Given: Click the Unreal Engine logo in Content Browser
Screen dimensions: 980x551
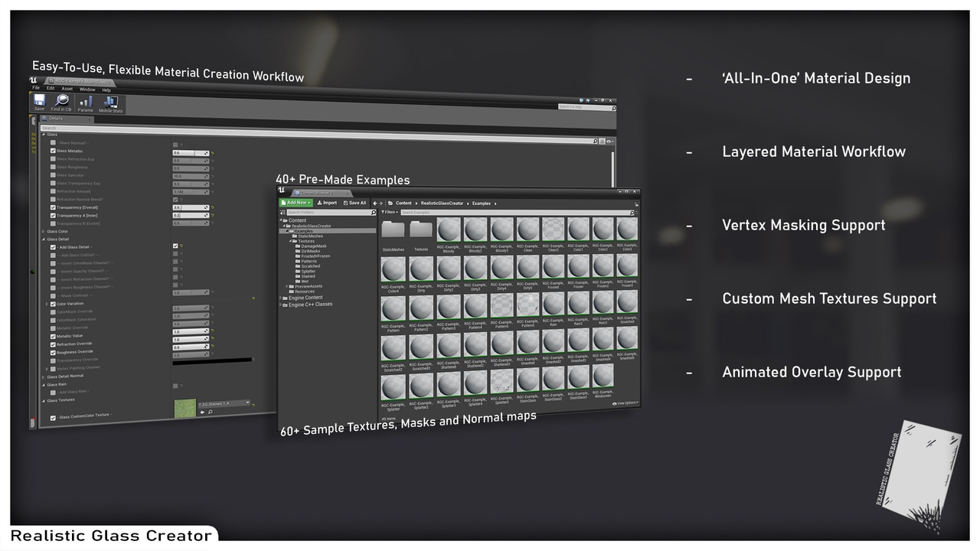Looking at the screenshot, I should click(x=283, y=191).
